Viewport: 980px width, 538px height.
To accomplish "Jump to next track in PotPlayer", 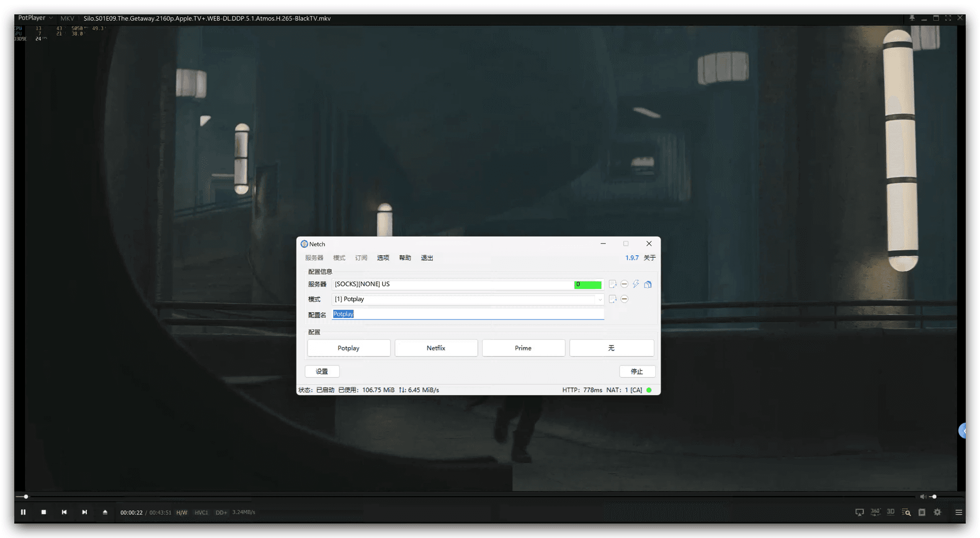I will [x=85, y=512].
